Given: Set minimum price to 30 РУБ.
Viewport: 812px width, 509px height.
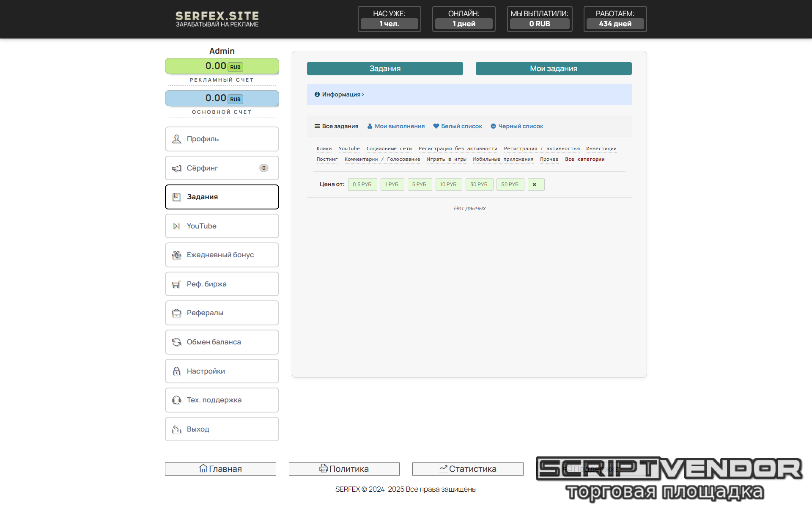Looking at the screenshot, I should 479,184.
